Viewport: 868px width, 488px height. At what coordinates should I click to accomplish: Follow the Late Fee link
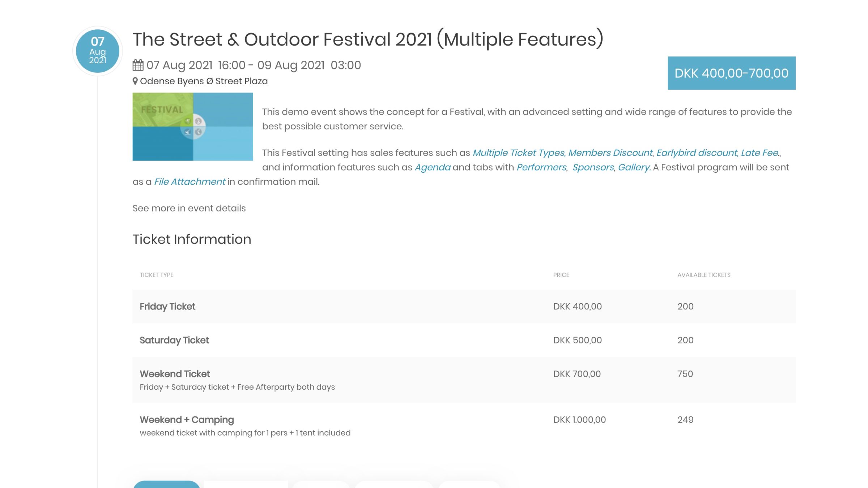tap(760, 153)
